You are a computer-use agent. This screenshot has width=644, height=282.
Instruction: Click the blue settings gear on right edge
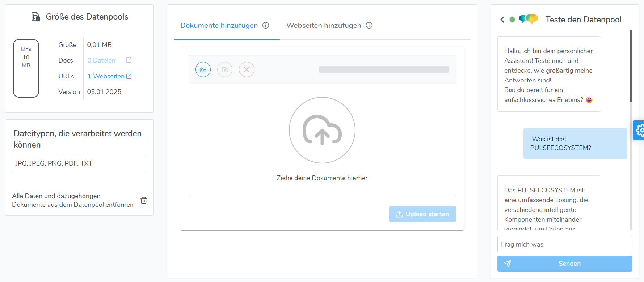tap(639, 130)
